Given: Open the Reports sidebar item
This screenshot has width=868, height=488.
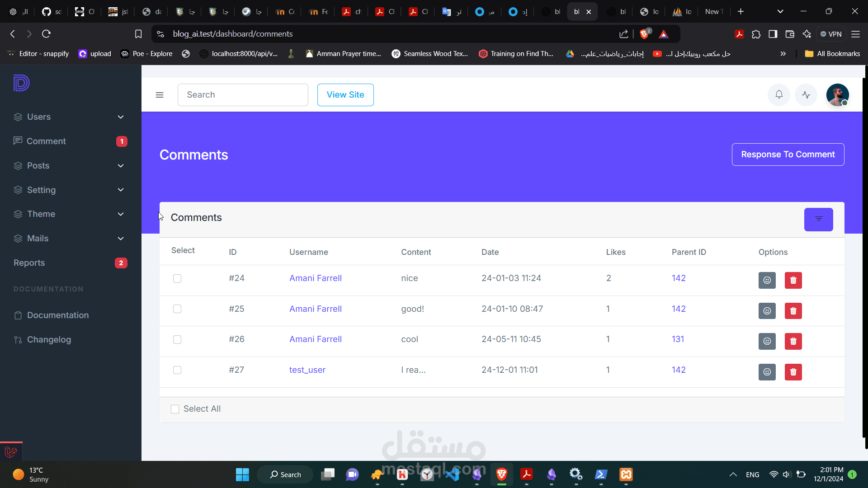Looking at the screenshot, I should [29, 263].
